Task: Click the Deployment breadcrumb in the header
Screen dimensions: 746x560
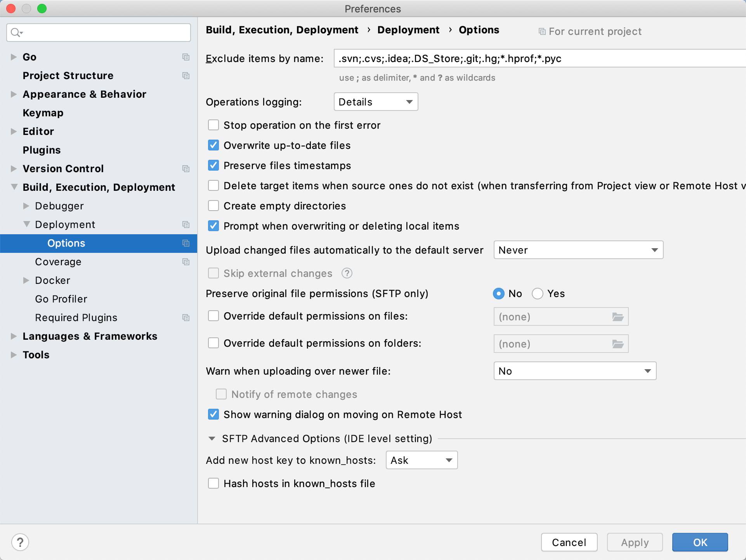Action: 408,29
